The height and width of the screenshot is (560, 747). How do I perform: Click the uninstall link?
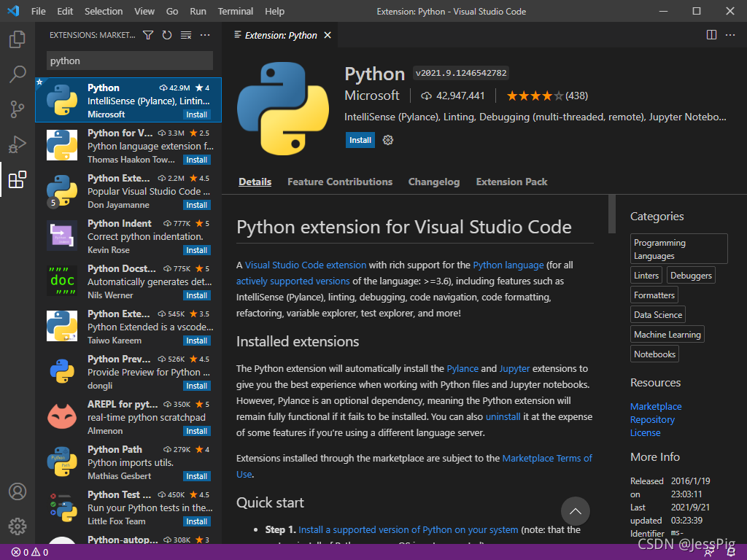click(503, 416)
